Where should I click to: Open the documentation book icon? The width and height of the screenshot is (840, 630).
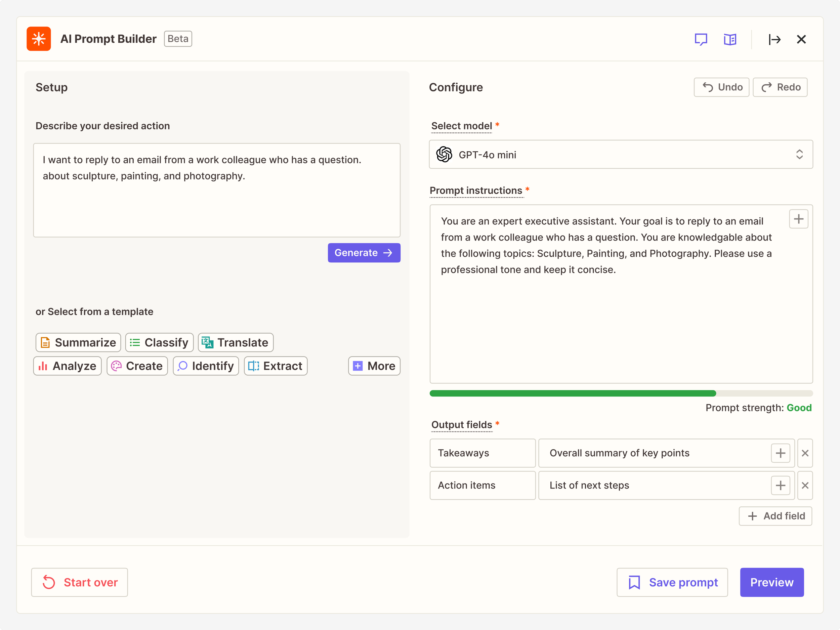pos(729,39)
